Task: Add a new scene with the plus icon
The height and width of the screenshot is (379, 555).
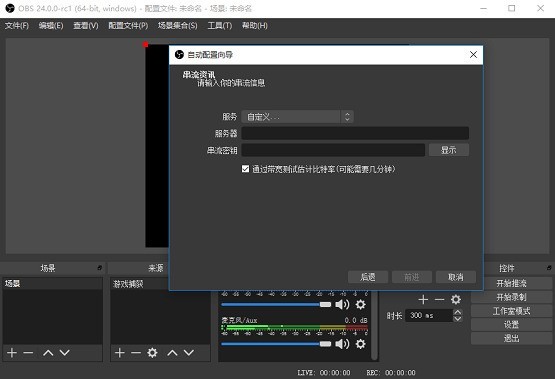Action: tap(12, 352)
